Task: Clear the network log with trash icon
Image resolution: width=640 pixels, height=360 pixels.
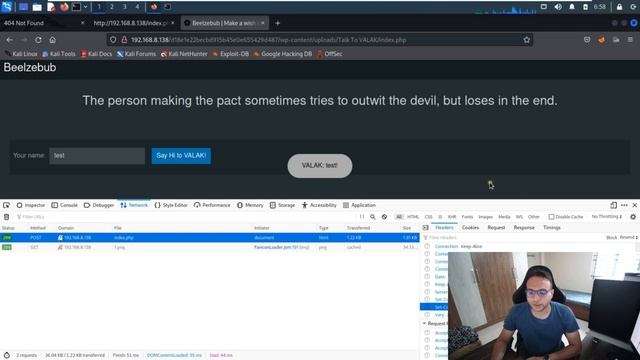Action: point(7,217)
